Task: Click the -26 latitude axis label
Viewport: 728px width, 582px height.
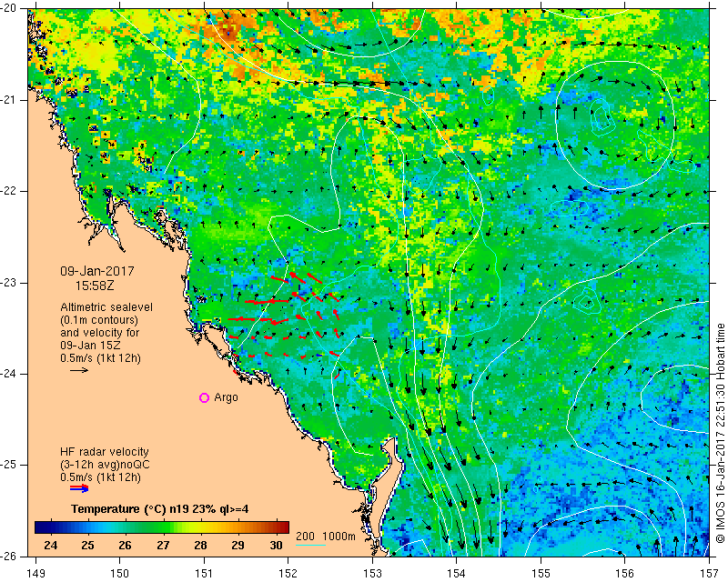Action: [8, 557]
